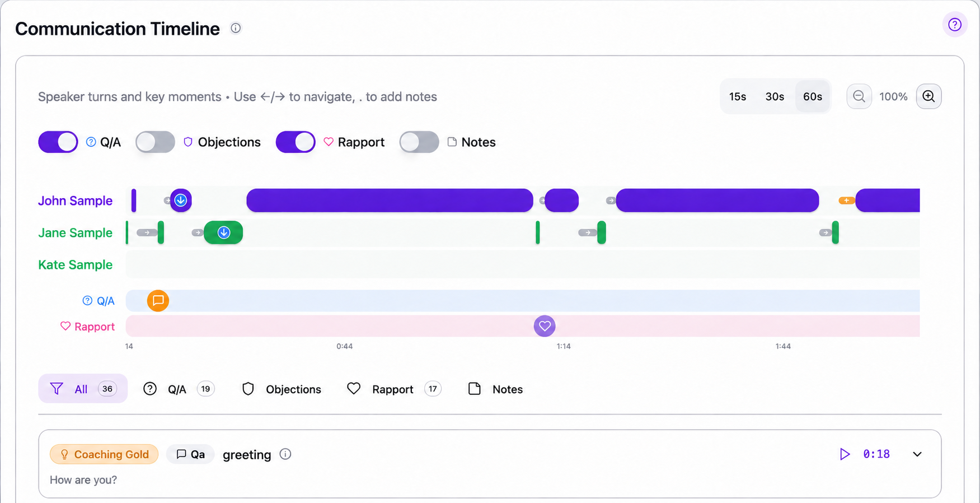Click the "greeting" label on the card

(247, 455)
